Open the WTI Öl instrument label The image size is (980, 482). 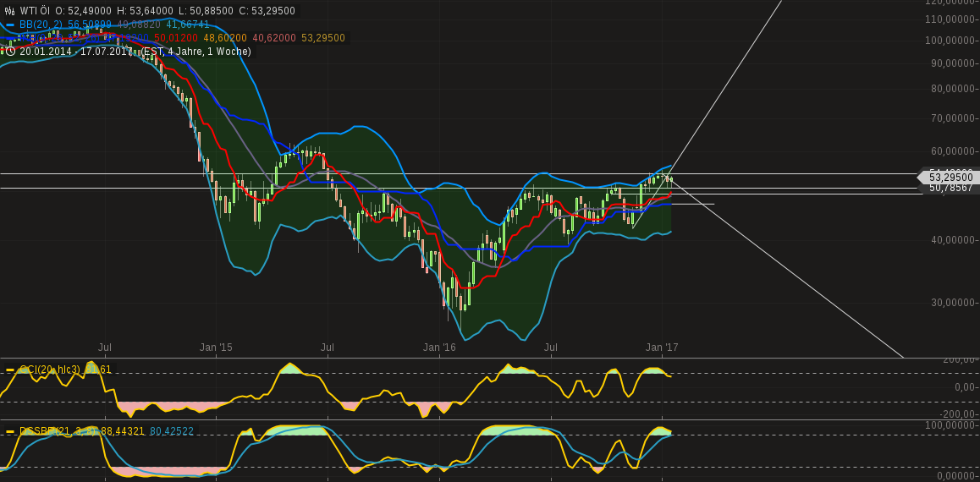click(x=35, y=11)
